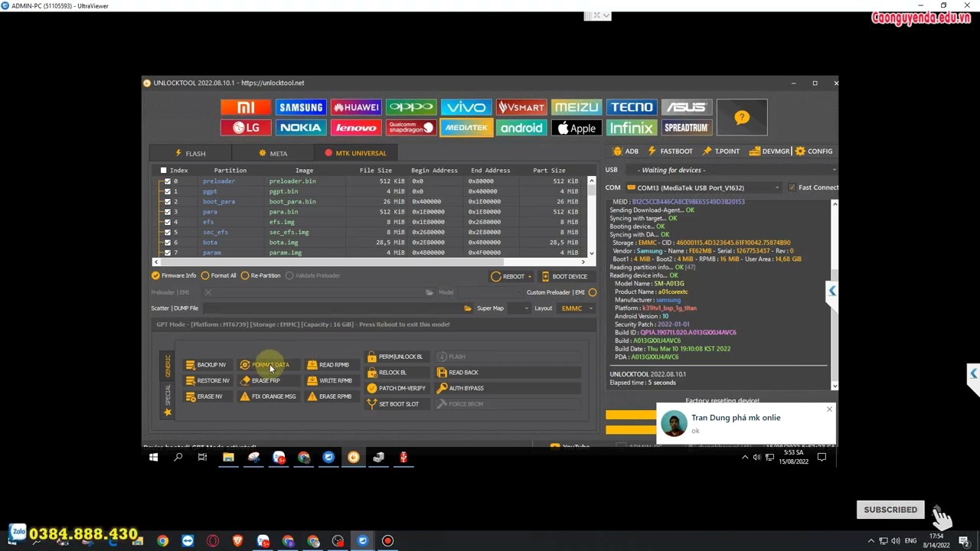Open the star favorites side tab
Image resolution: width=980 pixels, height=551 pixels.
pos(168,413)
